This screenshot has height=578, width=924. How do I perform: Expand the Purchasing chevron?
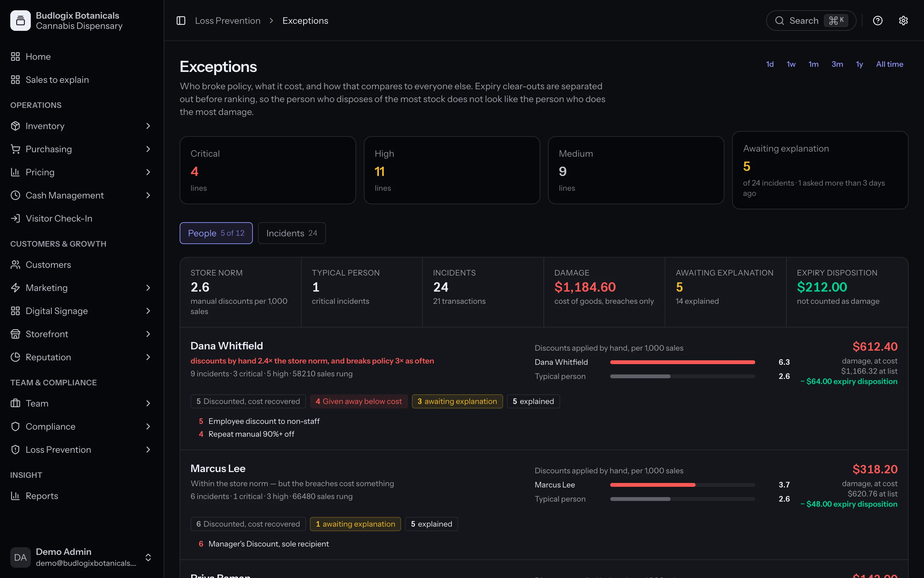148,149
